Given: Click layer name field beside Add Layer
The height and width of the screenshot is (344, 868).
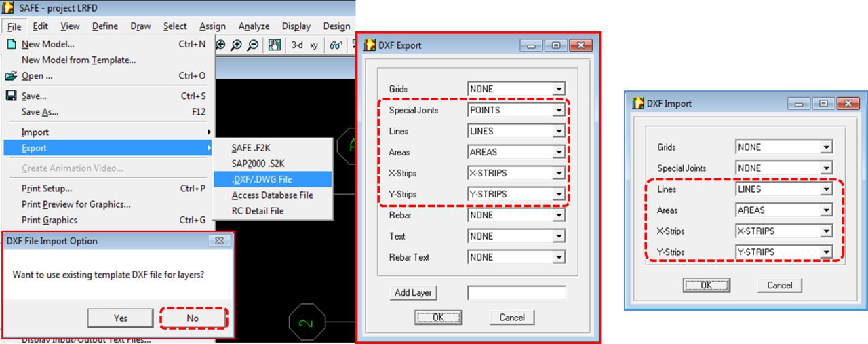Looking at the screenshot, I should coord(516,292).
